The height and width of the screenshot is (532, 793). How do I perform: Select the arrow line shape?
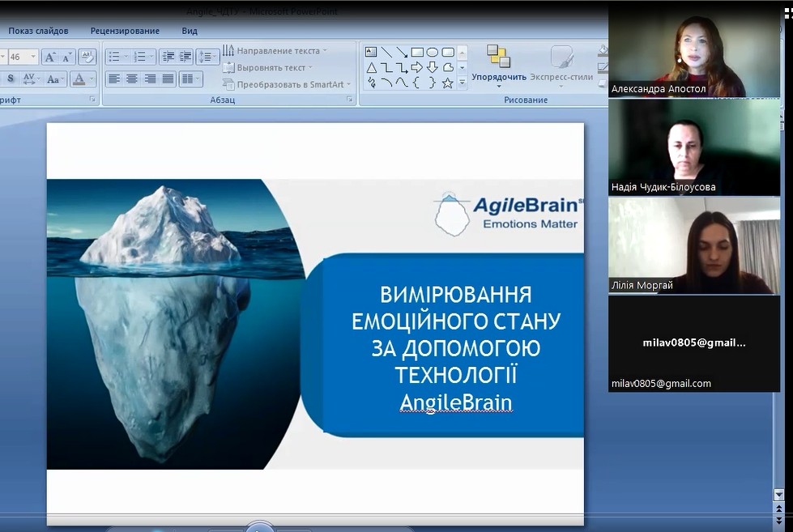point(402,52)
